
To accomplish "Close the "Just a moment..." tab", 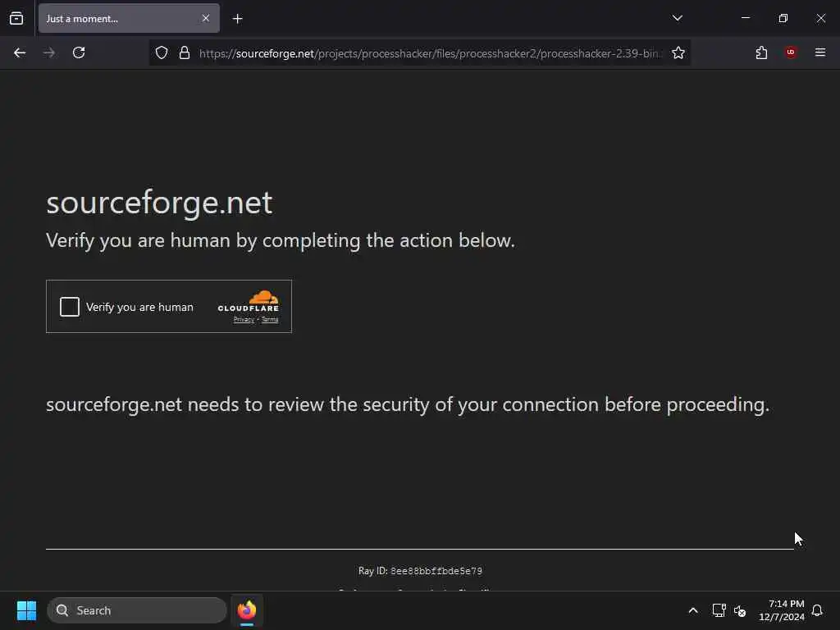I will pos(206,18).
